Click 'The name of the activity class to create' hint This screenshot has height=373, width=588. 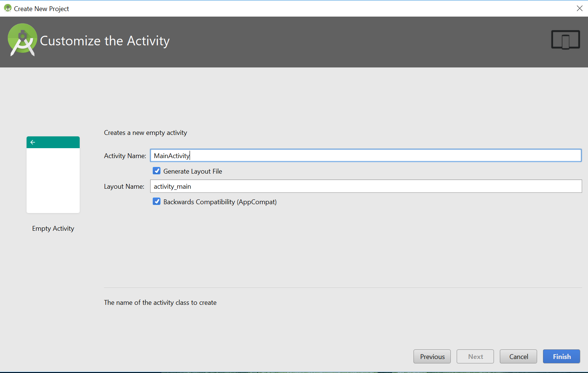pos(160,303)
